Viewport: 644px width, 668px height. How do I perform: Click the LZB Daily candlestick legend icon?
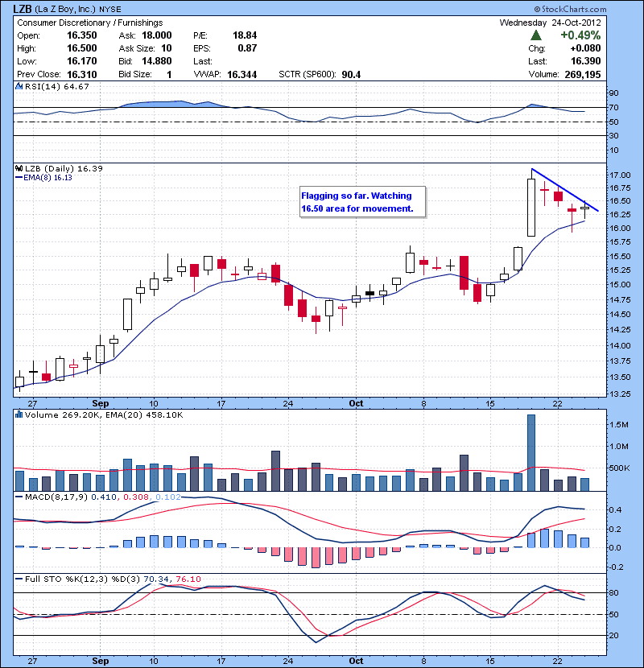[19, 168]
